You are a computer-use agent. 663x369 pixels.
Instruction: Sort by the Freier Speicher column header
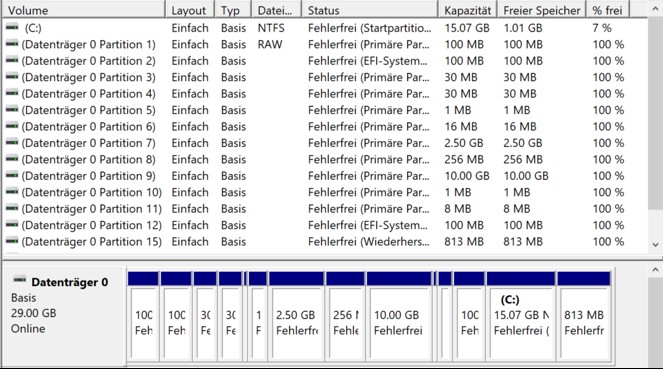coord(542,10)
